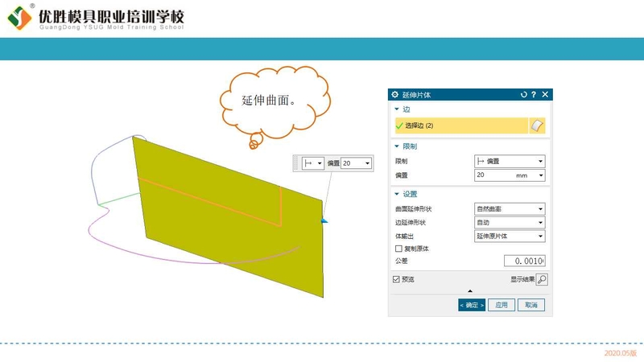The height and width of the screenshot is (362, 644).
Task: Collapse dialog with small black up arrow
Action: (x=470, y=291)
